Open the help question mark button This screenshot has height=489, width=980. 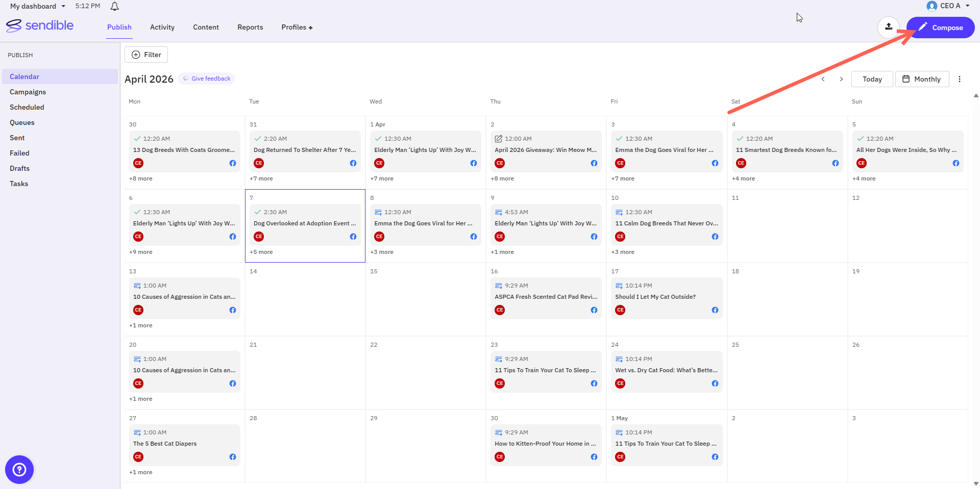click(19, 469)
